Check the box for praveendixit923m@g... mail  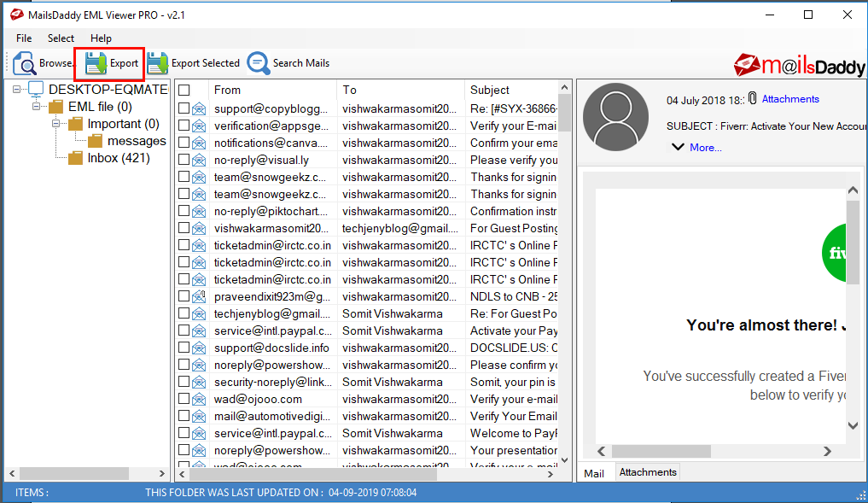pos(184,296)
